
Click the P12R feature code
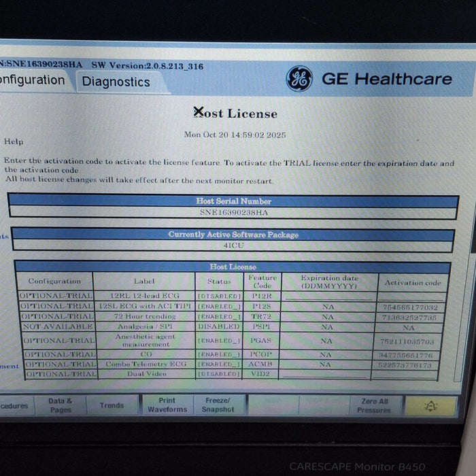click(262, 296)
